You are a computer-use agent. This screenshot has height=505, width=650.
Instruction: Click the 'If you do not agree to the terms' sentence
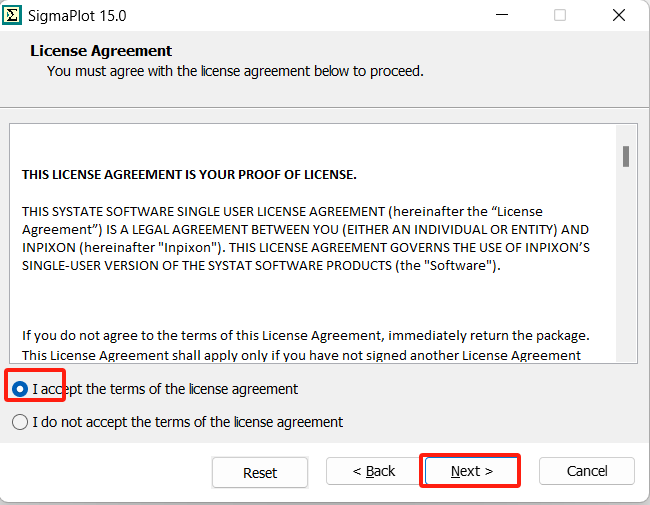306,335
